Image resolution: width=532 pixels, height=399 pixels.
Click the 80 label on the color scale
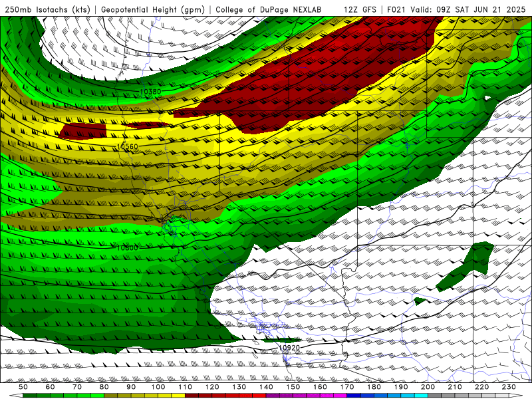104,387
